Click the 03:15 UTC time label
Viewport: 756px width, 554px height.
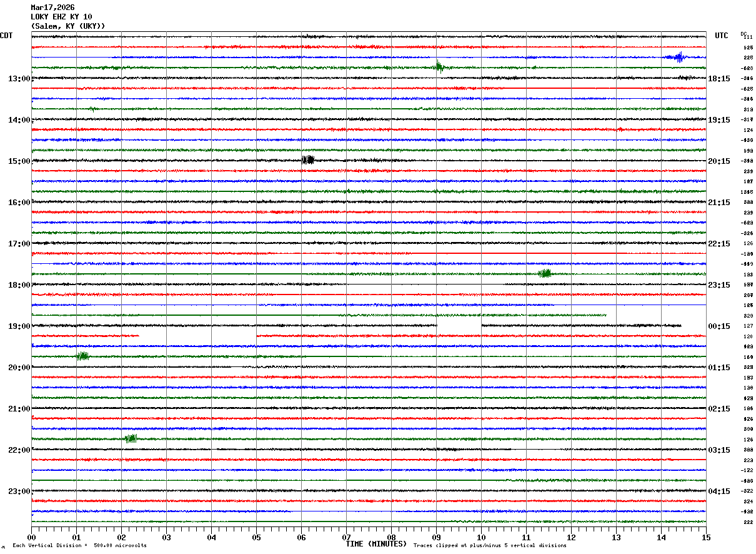tap(719, 450)
